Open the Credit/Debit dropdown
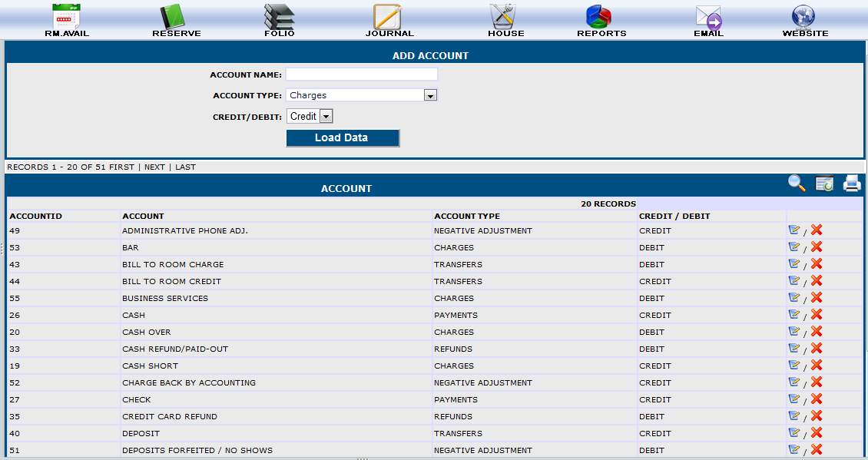 [310, 116]
